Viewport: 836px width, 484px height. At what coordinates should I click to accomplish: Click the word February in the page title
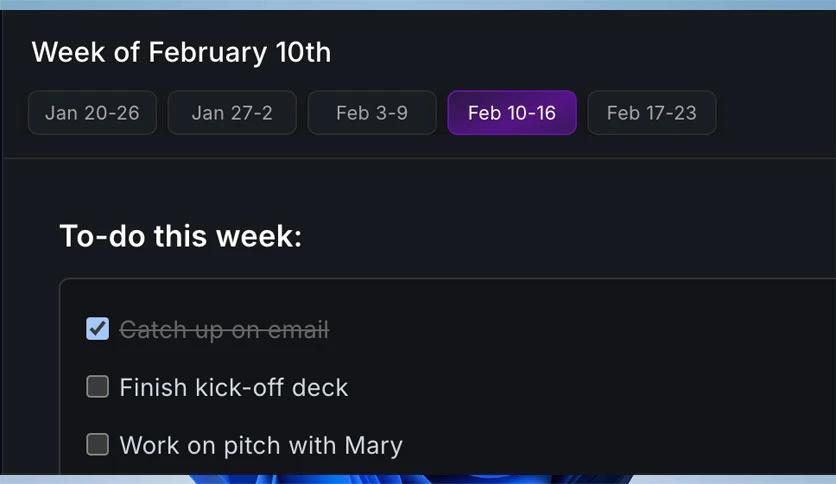(x=207, y=53)
